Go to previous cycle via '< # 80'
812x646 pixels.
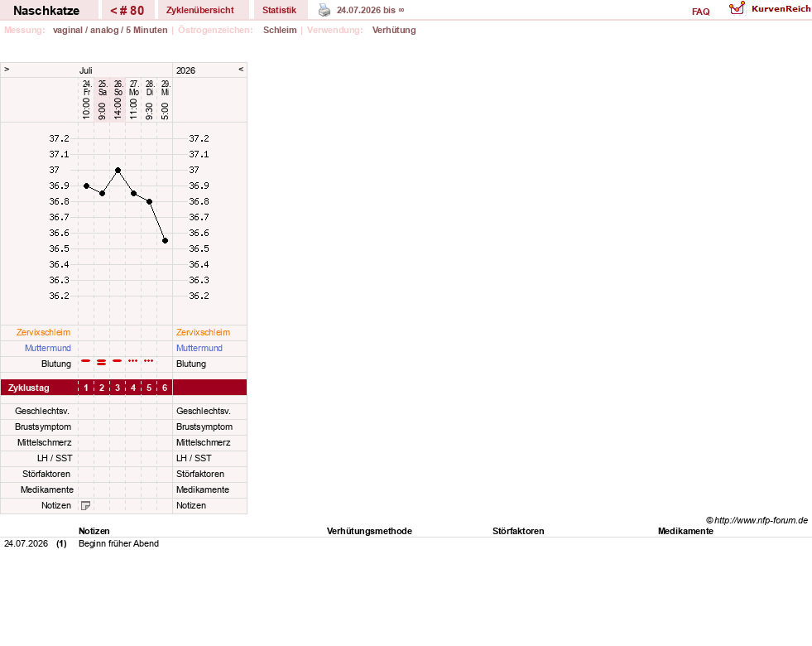[127, 11]
